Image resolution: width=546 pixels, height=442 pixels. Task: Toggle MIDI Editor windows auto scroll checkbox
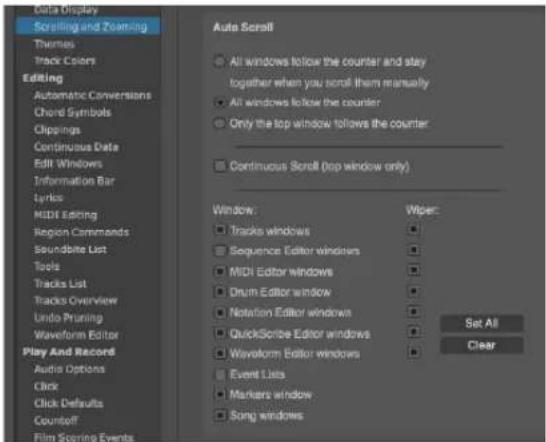[x=220, y=271]
